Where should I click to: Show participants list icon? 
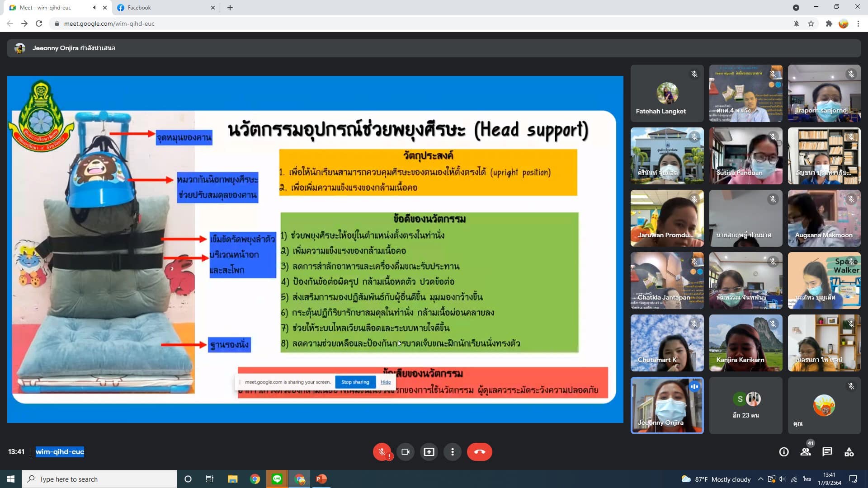(806, 452)
